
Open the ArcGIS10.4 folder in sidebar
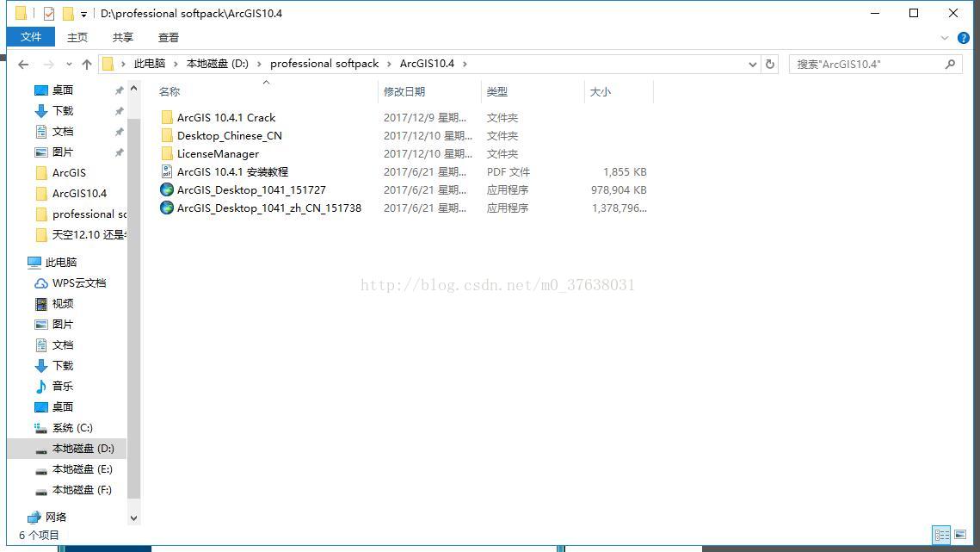click(79, 194)
